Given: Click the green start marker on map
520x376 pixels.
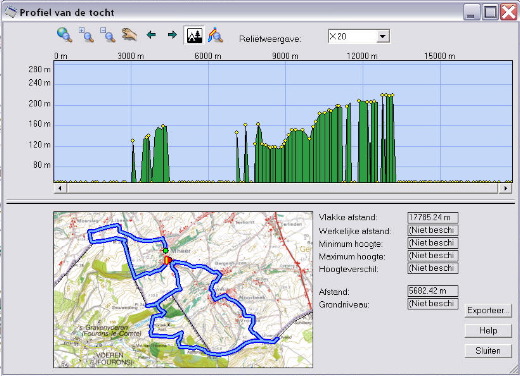Looking at the screenshot, I should click(165, 250).
